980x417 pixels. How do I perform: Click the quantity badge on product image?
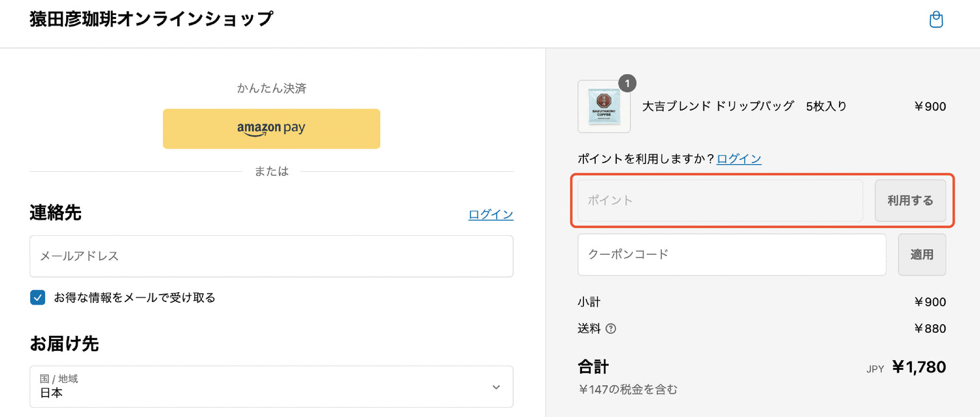(627, 83)
